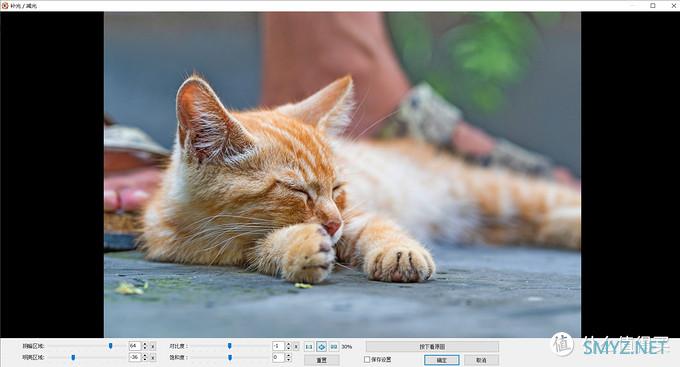Click the 明亮区域 slider handle
680x367 pixels.
click(73, 357)
